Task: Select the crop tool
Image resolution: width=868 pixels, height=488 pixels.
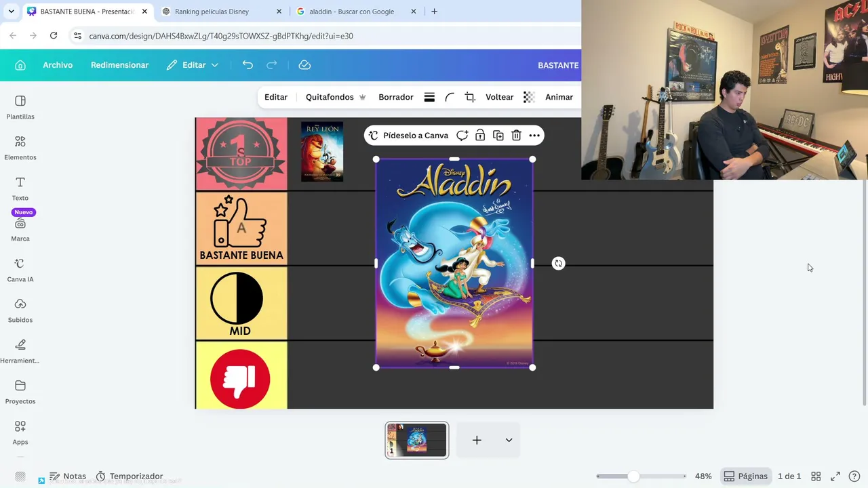Action: 470,97
